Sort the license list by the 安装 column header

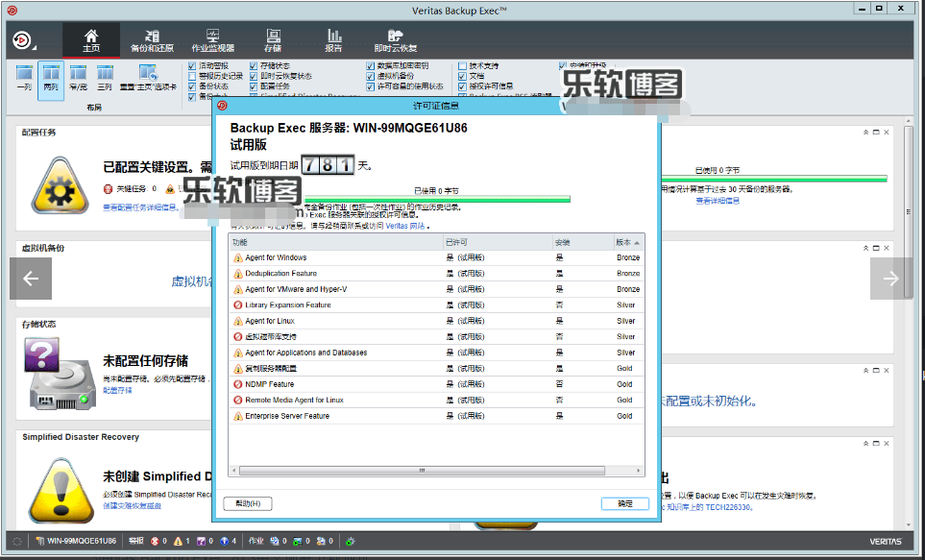(x=583, y=242)
